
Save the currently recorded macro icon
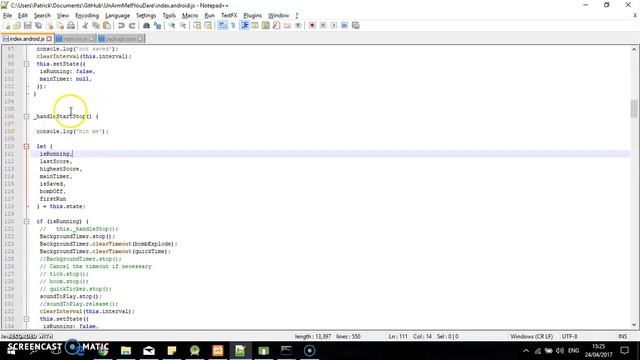pos(356,26)
